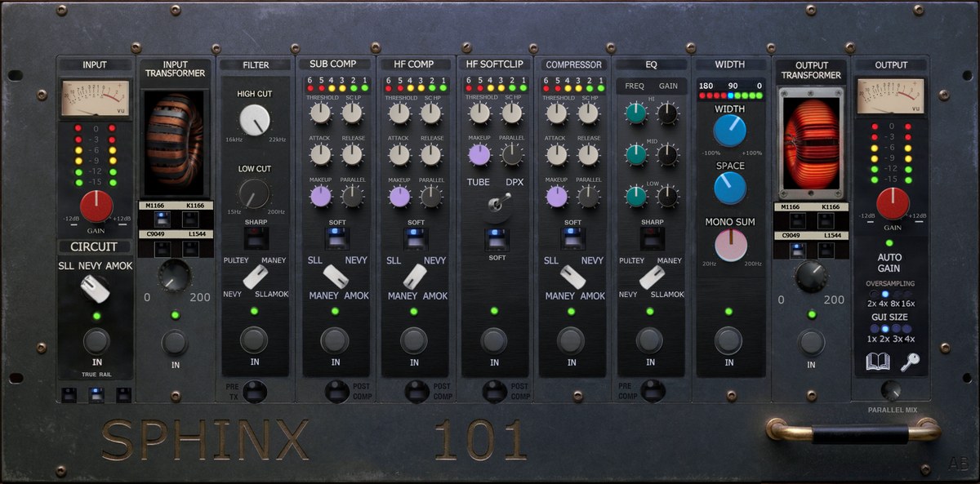Toggle the HF COMP SOFT switch
Viewport: 980px width, 484px height.
[x=416, y=238]
